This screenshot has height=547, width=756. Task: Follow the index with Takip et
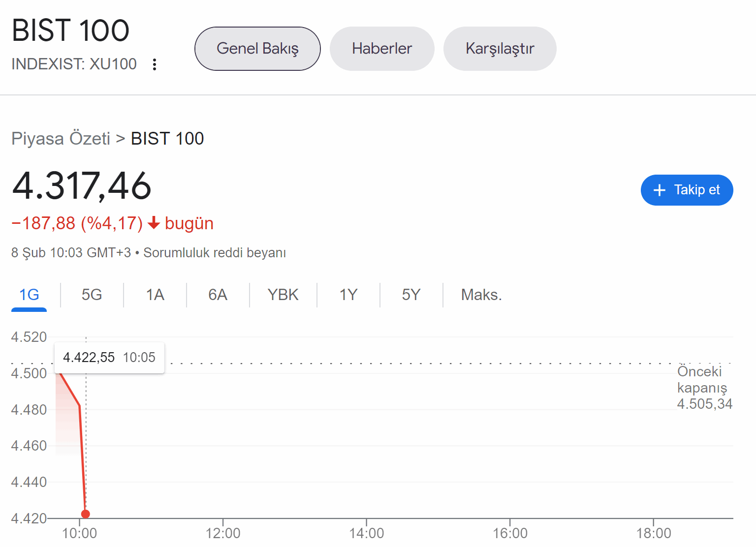pos(687,190)
